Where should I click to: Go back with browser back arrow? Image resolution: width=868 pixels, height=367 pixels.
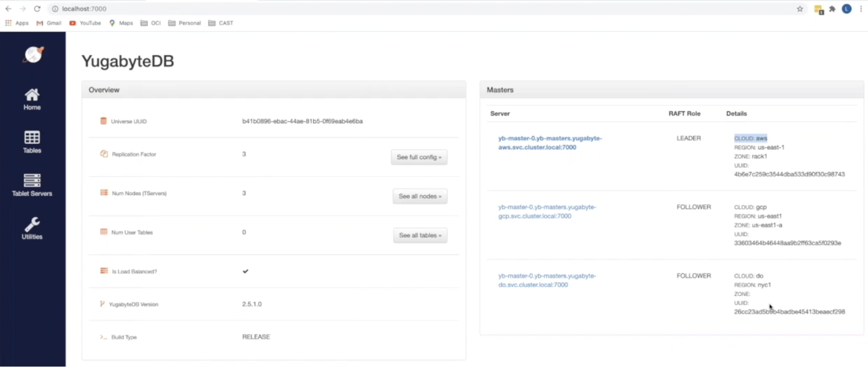[8, 9]
